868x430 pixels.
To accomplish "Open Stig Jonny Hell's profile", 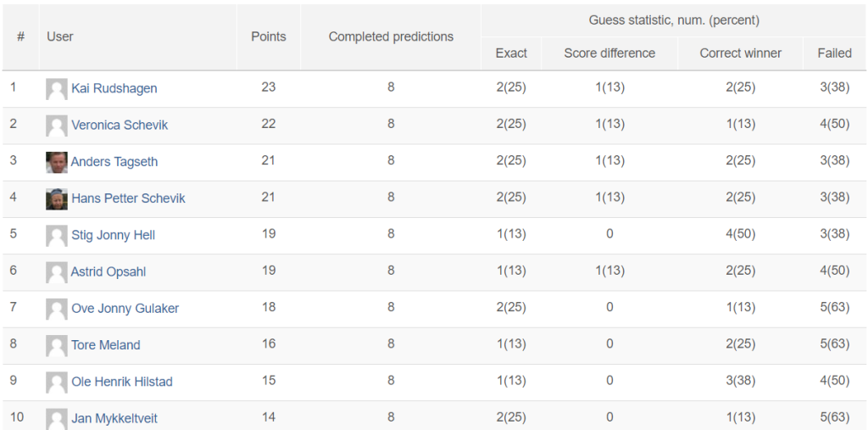I will point(113,235).
